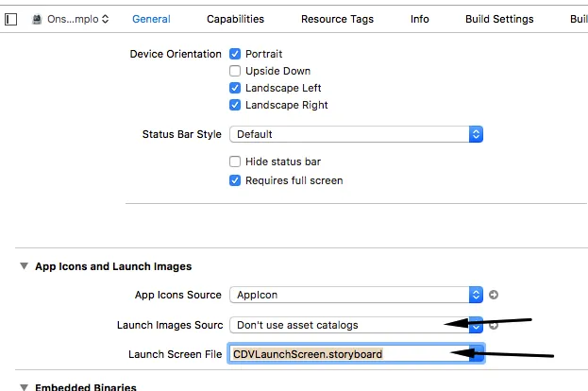Image resolution: width=588 pixels, height=391 pixels.
Task: Switch to the General tab
Action: (151, 19)
